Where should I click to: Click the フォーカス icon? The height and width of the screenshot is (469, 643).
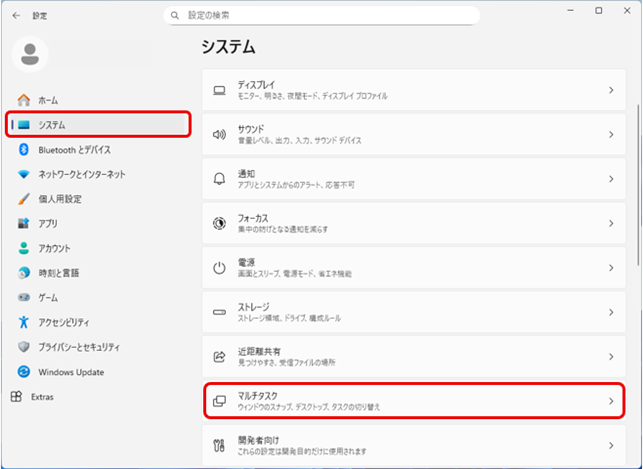pos(219,223)
